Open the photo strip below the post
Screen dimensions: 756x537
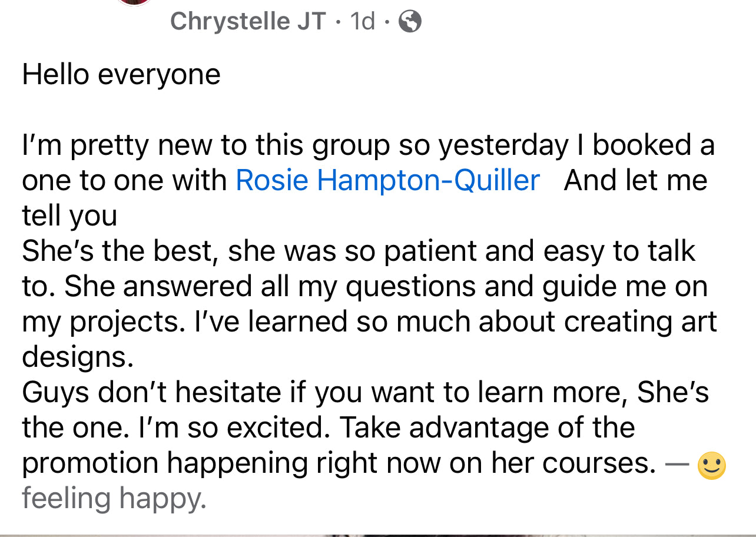click(378, 535)
